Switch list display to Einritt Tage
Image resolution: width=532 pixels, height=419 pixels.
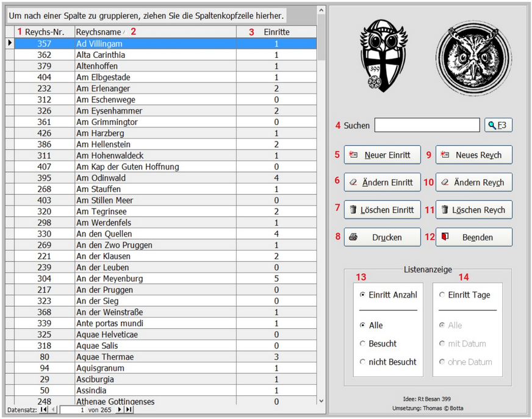[442, 295]
